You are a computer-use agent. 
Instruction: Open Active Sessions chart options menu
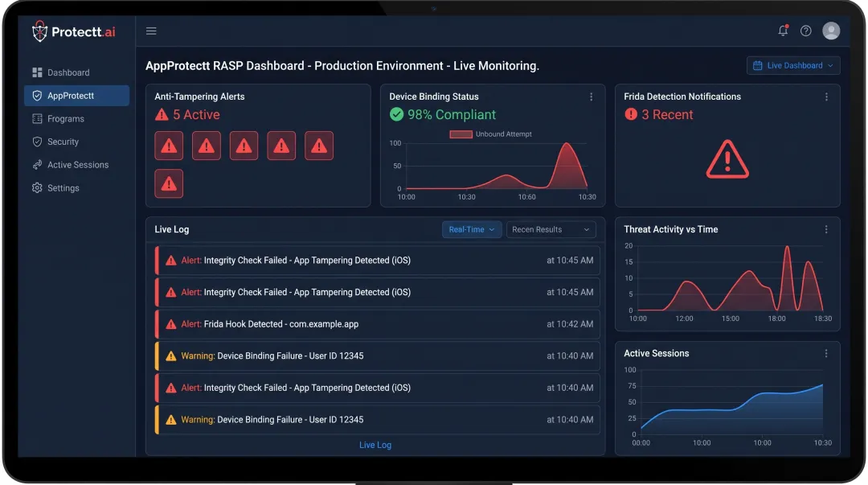pyautogui.click(x=826, y=354)
